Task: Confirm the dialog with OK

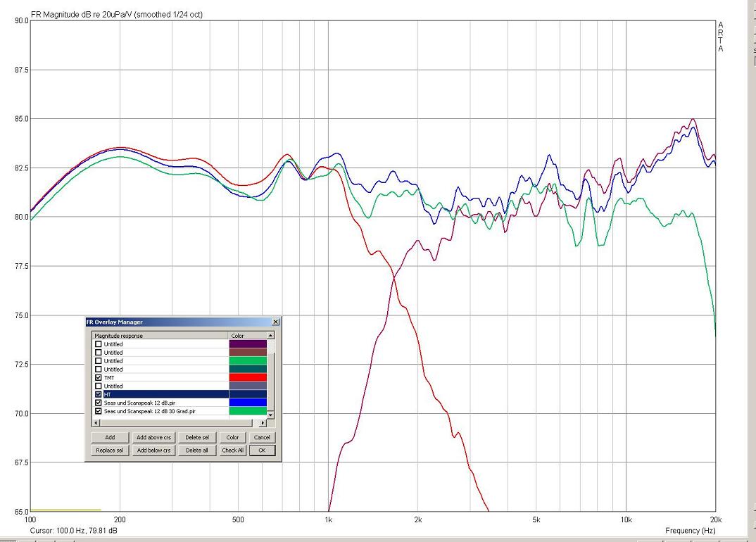Action: [262, 450]
